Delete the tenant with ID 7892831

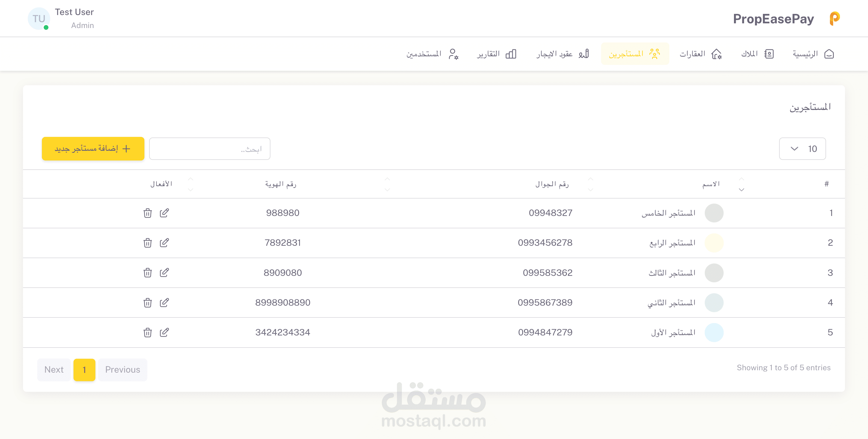[x=147, y=243]
